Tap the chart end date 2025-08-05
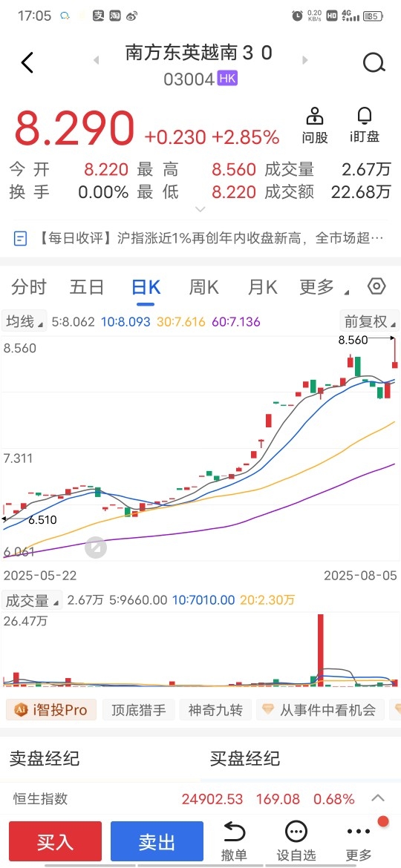This screenshot has height=868, width=401. pos(361,576)
